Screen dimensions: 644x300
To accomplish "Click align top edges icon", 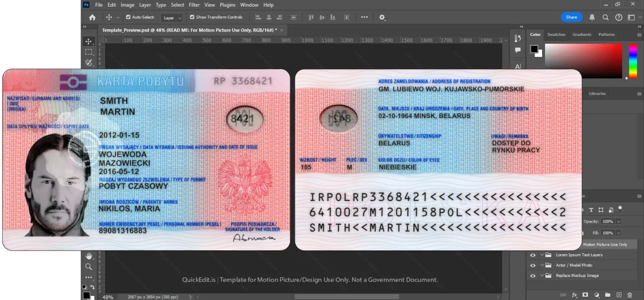I will click(x=311, y=17).
